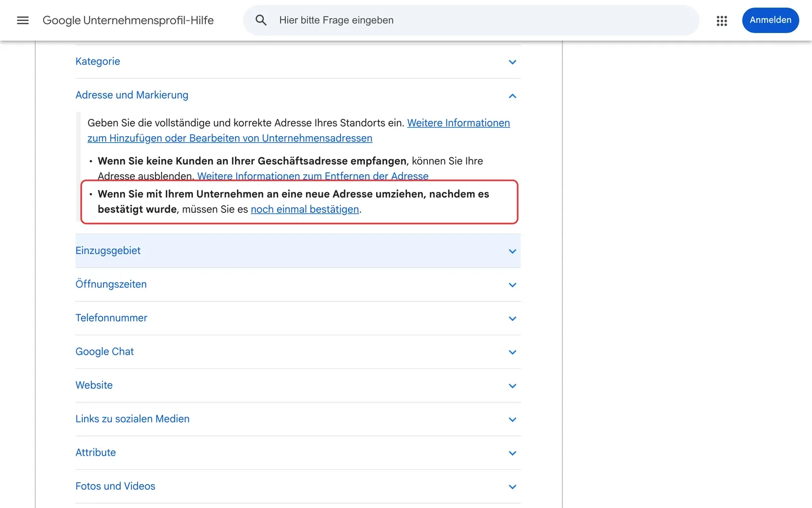Expand Öffnungszeiten section chevron
Image resolution: width=812 pixels, height=508 pixels.
(513, 285)
